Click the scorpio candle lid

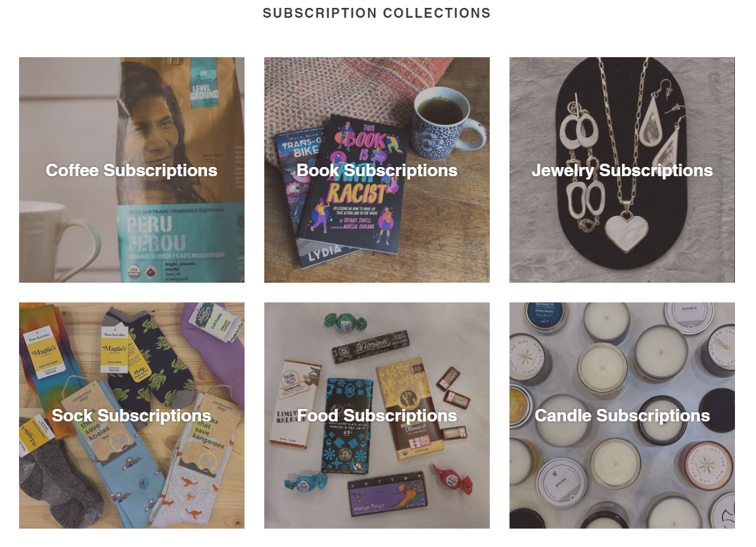(690, 316)
